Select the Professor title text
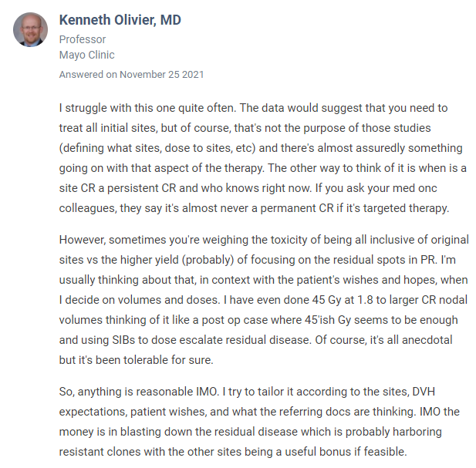The image size is (476, 468). [83, 39]
